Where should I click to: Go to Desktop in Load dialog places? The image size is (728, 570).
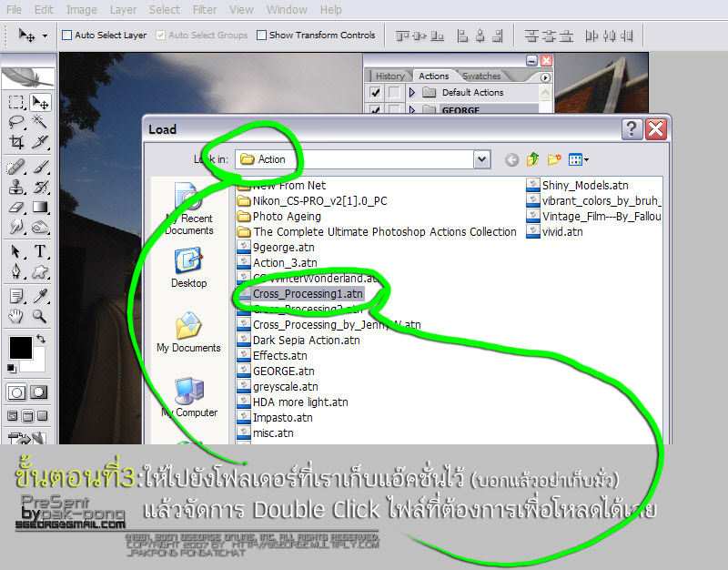(188, 268)
